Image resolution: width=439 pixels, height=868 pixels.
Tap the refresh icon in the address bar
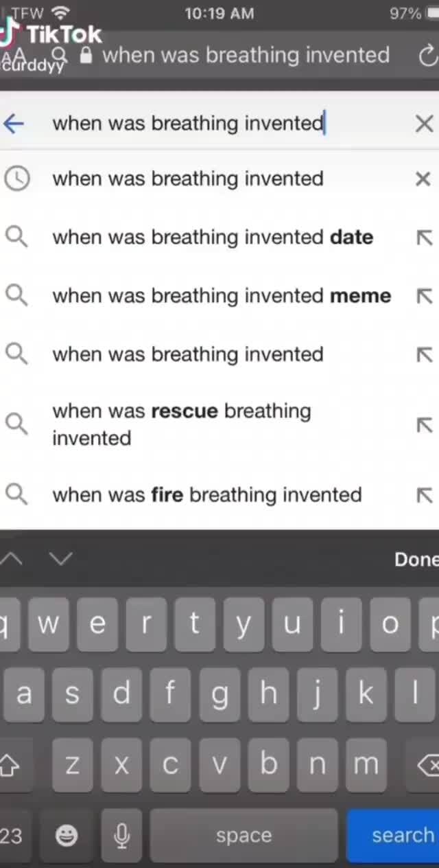click(x=427, y=56)
